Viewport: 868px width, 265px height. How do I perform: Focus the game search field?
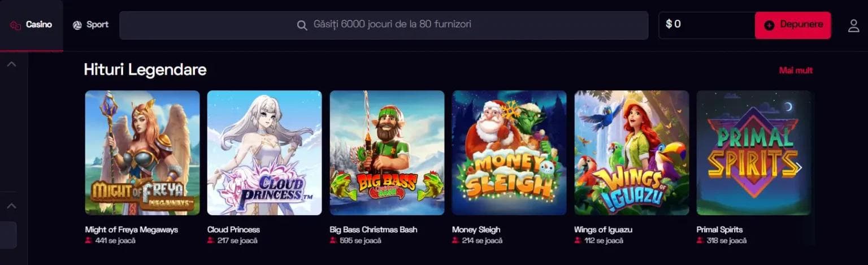pos(384,25)
